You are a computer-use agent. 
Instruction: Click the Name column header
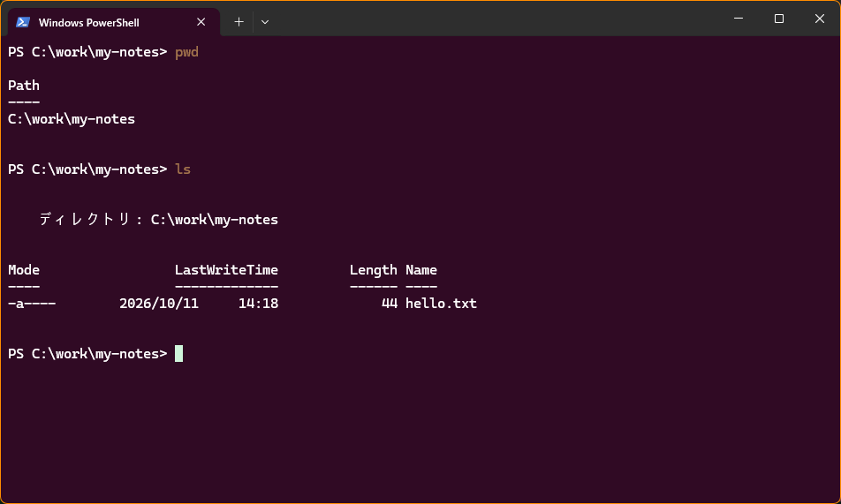[x=421, y=270]
